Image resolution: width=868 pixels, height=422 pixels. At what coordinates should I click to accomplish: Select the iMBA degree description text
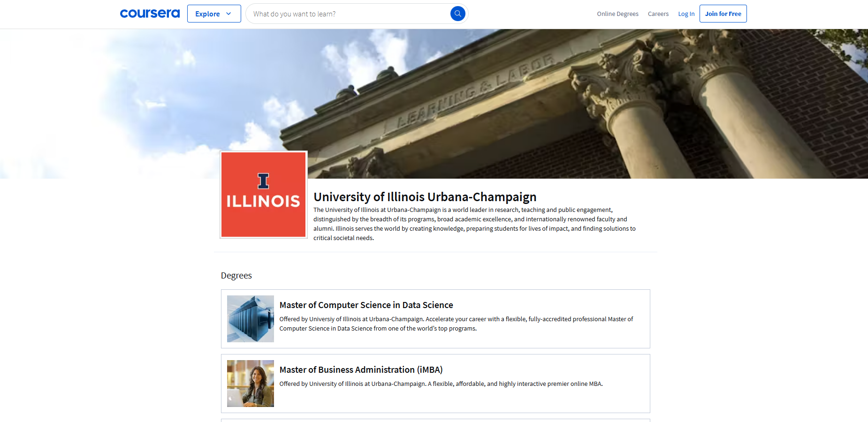coord(441,384)
